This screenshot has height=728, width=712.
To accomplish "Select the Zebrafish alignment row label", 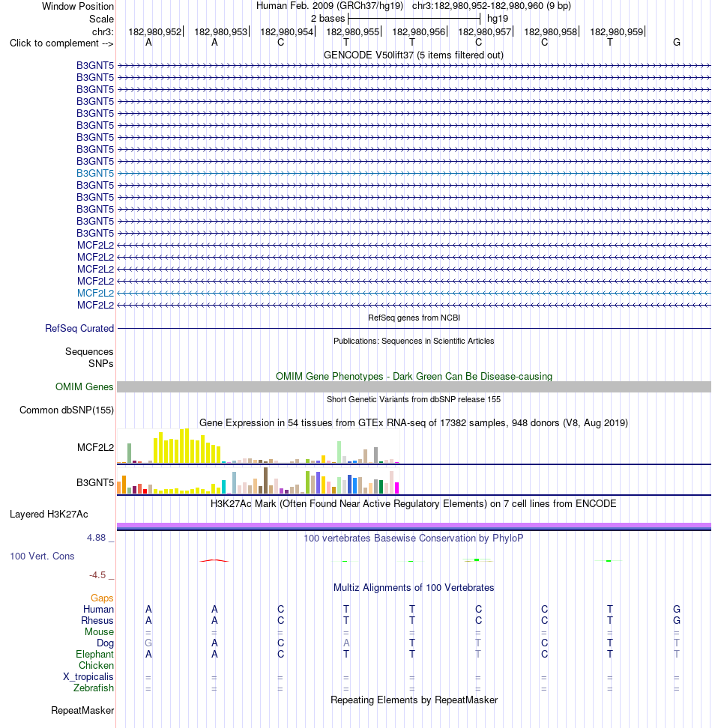I will (x=94, y=688).
